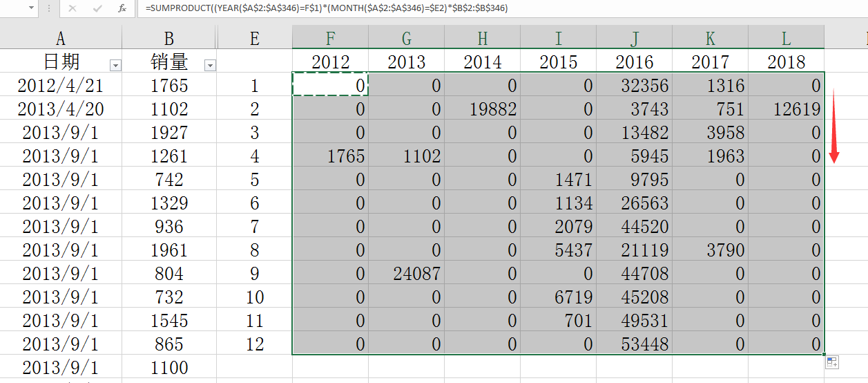Select the sales cell 804
868x383 pixels.
(169, 273)
